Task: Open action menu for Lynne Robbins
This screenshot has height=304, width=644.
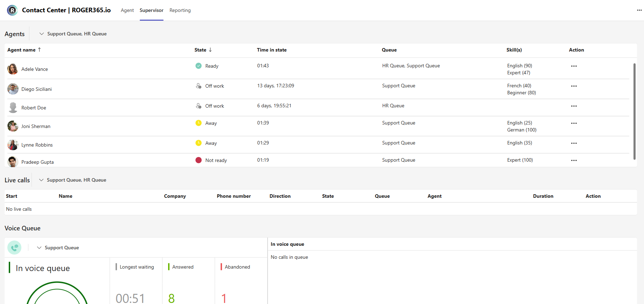Action: [x=574, y=143]
